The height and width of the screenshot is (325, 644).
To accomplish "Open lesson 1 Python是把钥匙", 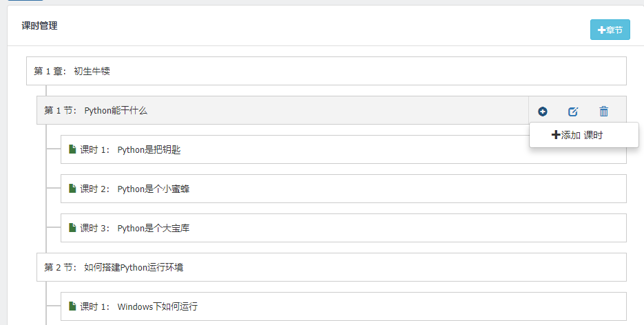I will pos(149,149).
